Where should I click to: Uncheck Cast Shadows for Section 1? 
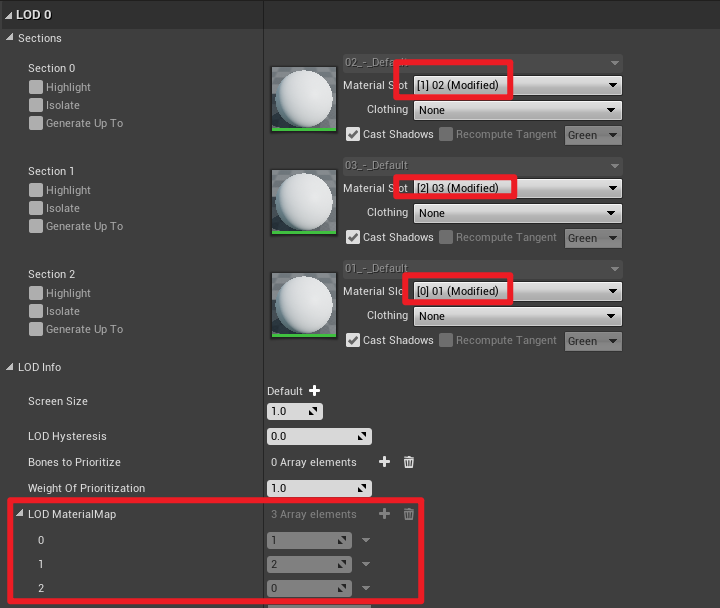tap(353, 237)
